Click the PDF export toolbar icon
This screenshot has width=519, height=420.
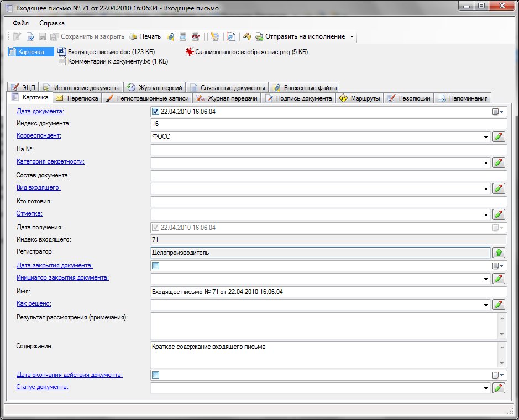click(x=195, y=36)
